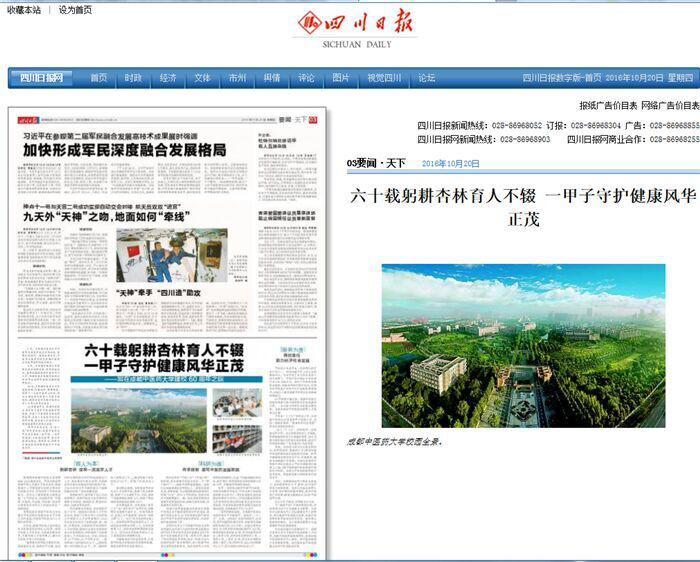Open 报纸广告价目表 link

pos(608,105)
